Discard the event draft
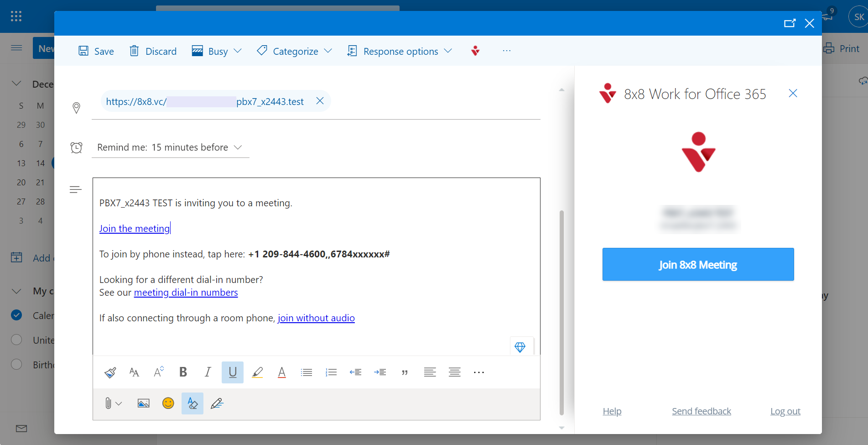 pos(153,51)
